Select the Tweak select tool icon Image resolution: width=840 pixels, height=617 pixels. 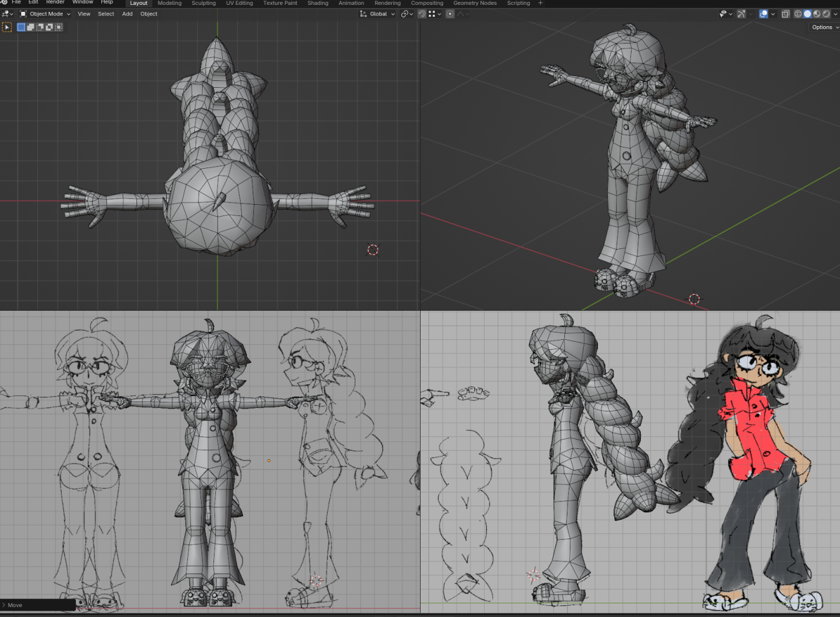point(7,27)
